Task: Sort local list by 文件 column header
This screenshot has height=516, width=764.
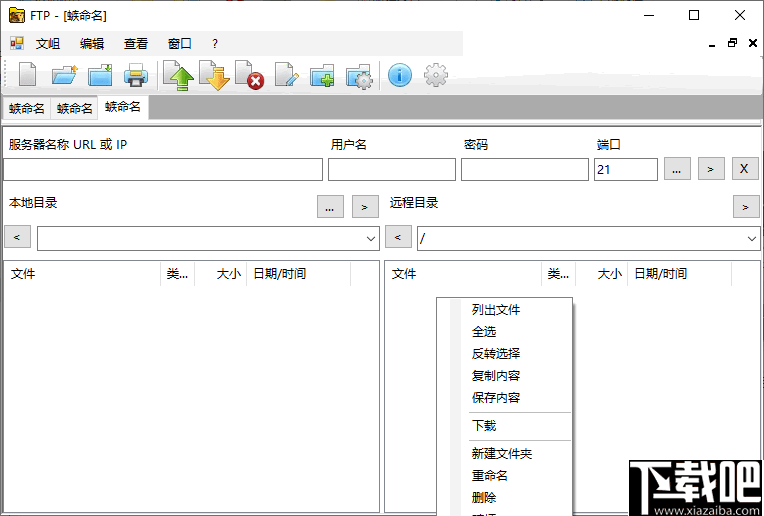Action: pos(83,274)
